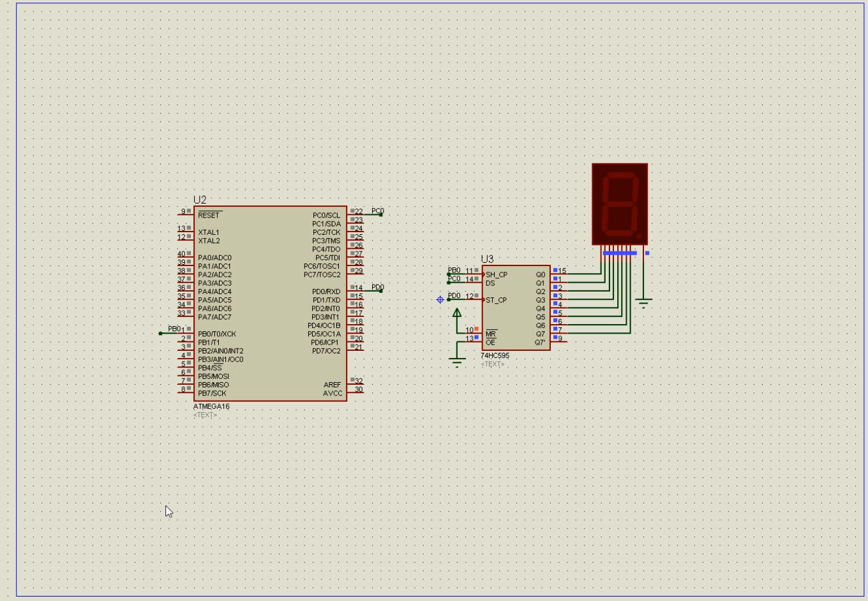
Task: Click the PD6/ICP1 pin name
Action: tap(325, 343)
